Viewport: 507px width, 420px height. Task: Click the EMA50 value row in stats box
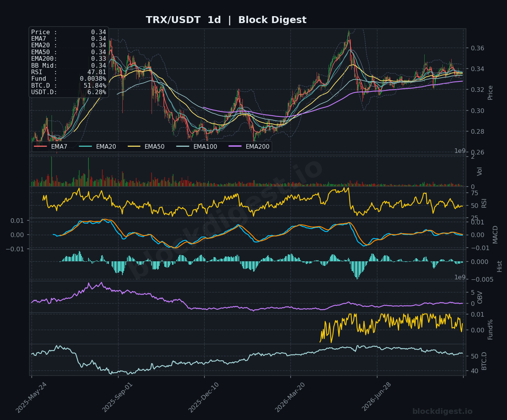coord(68,52)
